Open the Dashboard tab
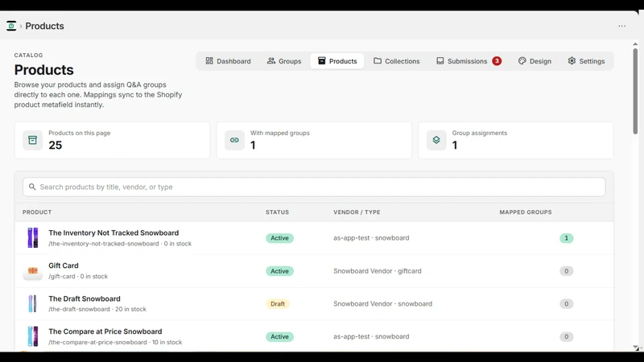 click(228, 61)
